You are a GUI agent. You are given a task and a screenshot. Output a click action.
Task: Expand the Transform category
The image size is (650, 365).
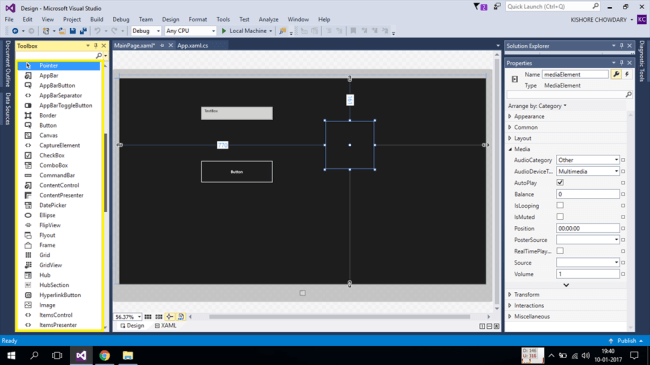(510, 294)
